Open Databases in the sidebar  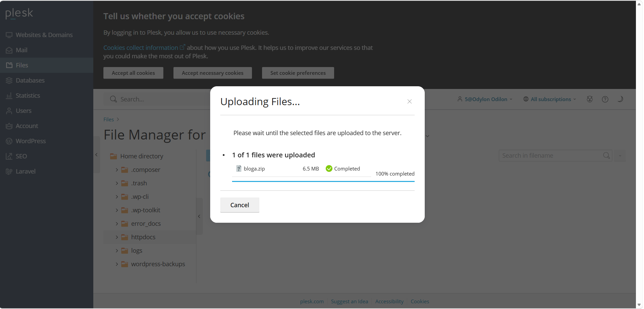(x=30, y=81)
